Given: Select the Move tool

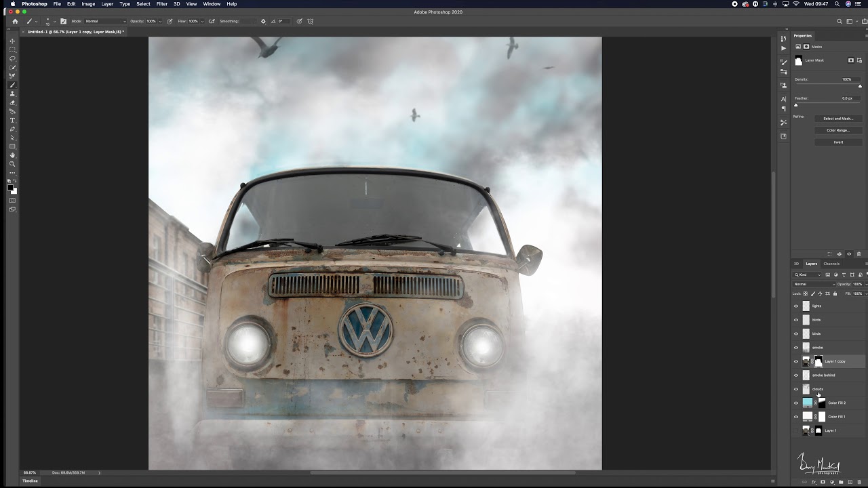Looking at the screenshot, I should click(12, 41).
